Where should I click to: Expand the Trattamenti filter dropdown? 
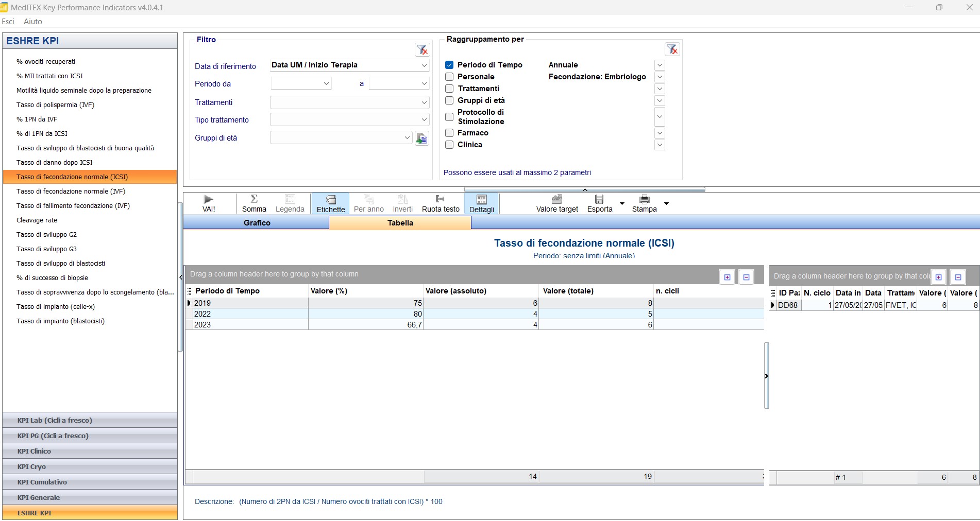pyautogui.click(x=424, y=103)
